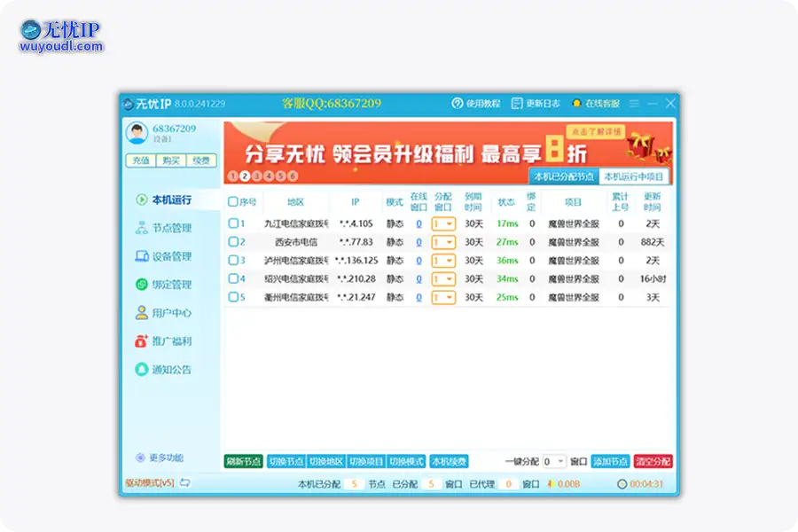This screenshot has width=798, height=532.
Task: Click the 切换节点 button
Action: (x=286, y=462)
